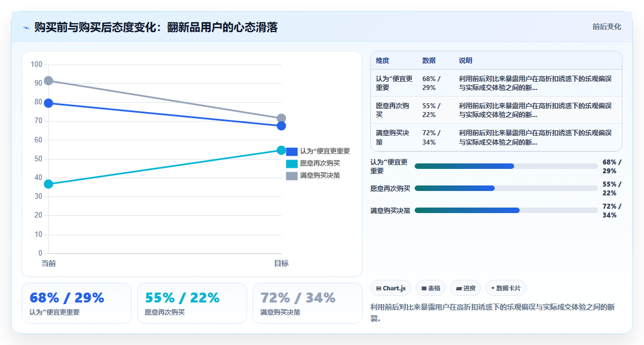Click the lightning icon beside the title
Screen dimensions: 644x345
pyautogui.click(x=27, y=28)
